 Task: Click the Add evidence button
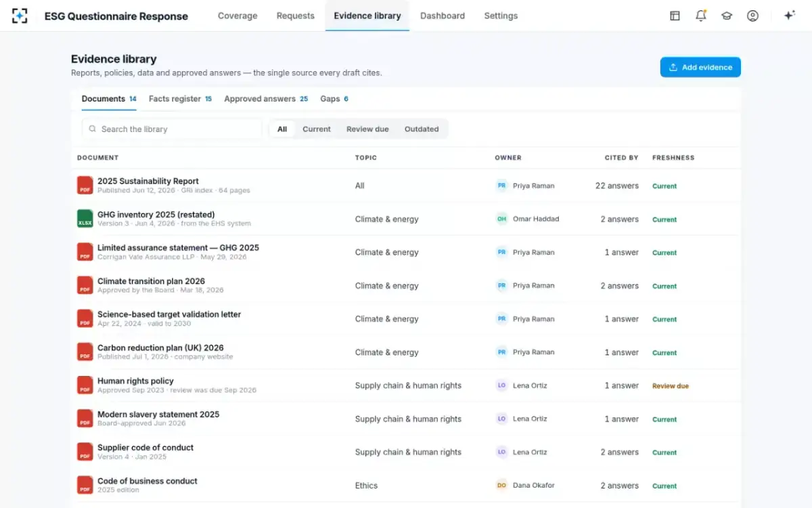click(700, 67)
